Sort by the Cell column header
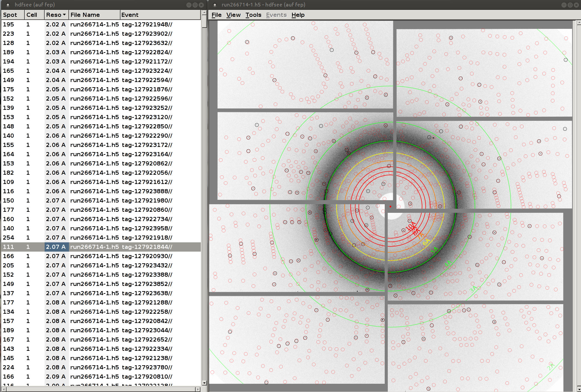The width and height of the screenshot is (581, 392). (34, 15)
